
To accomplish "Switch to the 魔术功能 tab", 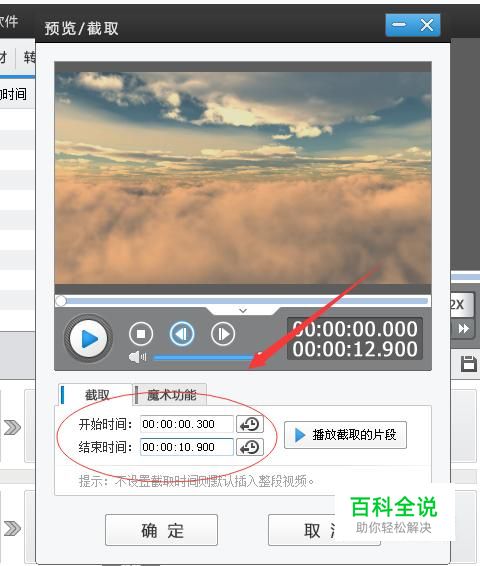I will coord(171,395).
